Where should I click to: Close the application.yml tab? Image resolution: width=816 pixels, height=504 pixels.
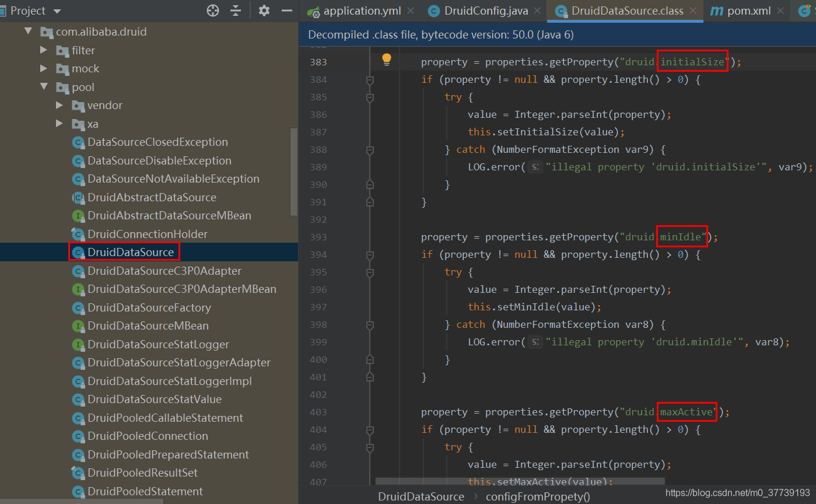(x=411, y=11)
